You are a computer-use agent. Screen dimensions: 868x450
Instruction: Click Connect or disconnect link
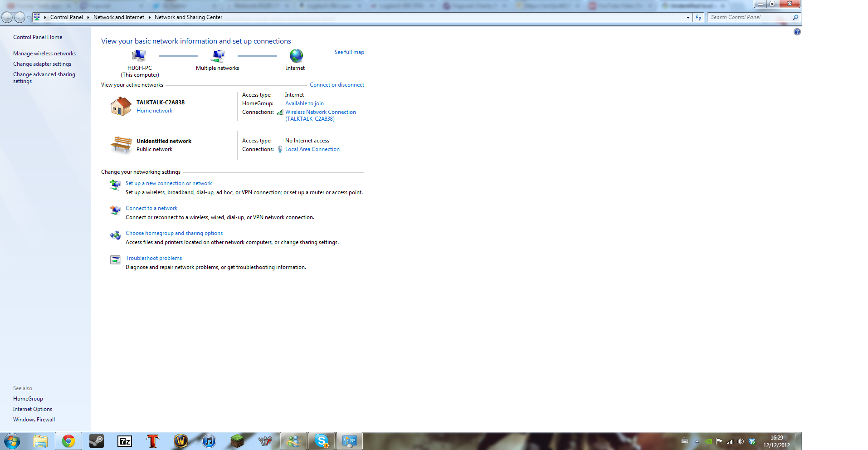pos(337,85)
